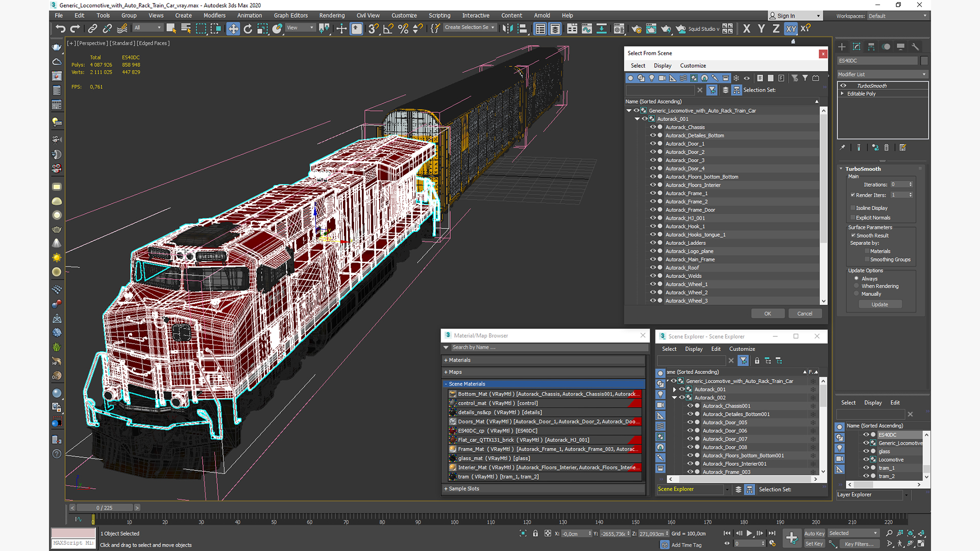
Task: Click the TurboSmooth Update button
Action: click(x=879, y=305)
